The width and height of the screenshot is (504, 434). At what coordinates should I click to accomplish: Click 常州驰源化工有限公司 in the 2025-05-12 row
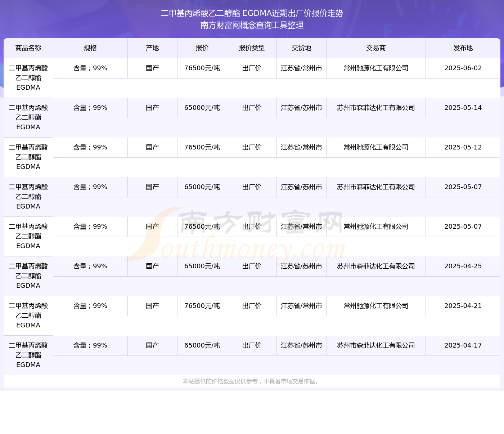tap(376, 147)
